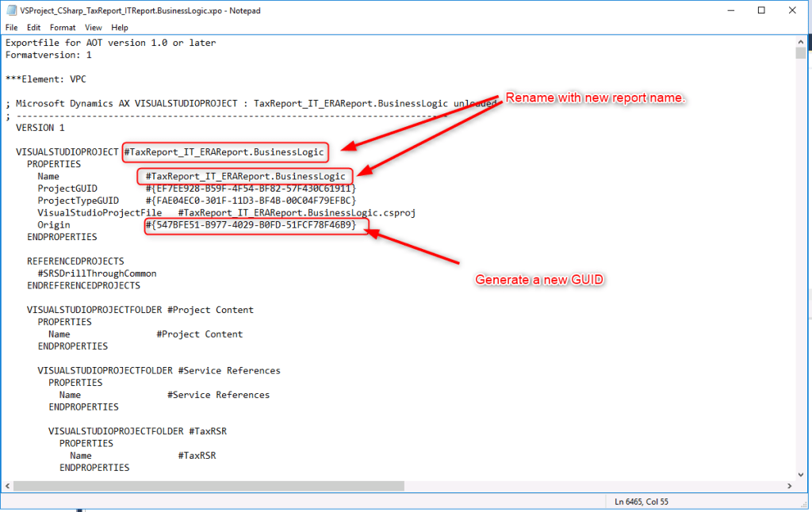Click the vertical scrollbar up arrow
The width and height of the screenshot is (812, 512).
pyautogui.click(x=800, y=40)
